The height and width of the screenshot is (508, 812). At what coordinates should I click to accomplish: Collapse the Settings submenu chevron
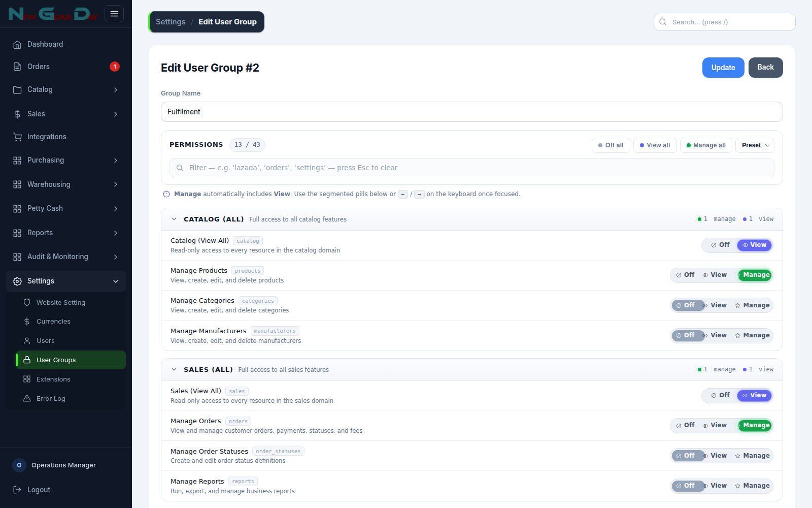point(116,281)
